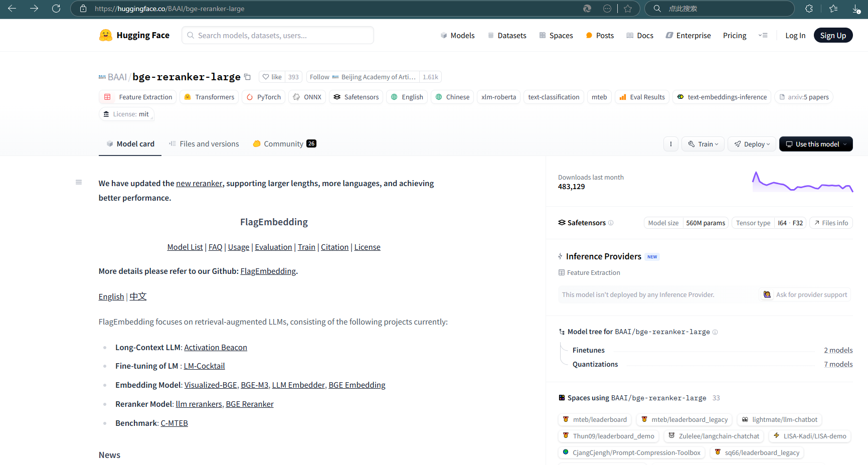
Task: Open the Datasets menu item
Action: [507, 35]
